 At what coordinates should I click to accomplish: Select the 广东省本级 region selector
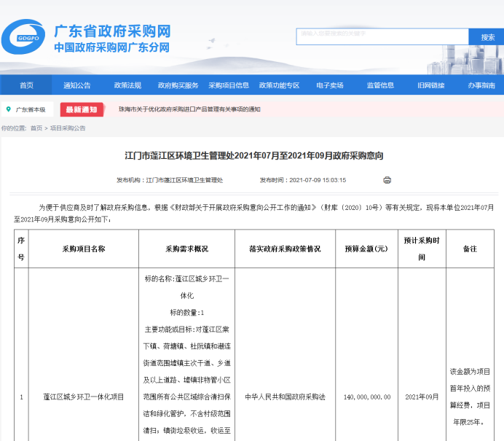tap(28, 109)
